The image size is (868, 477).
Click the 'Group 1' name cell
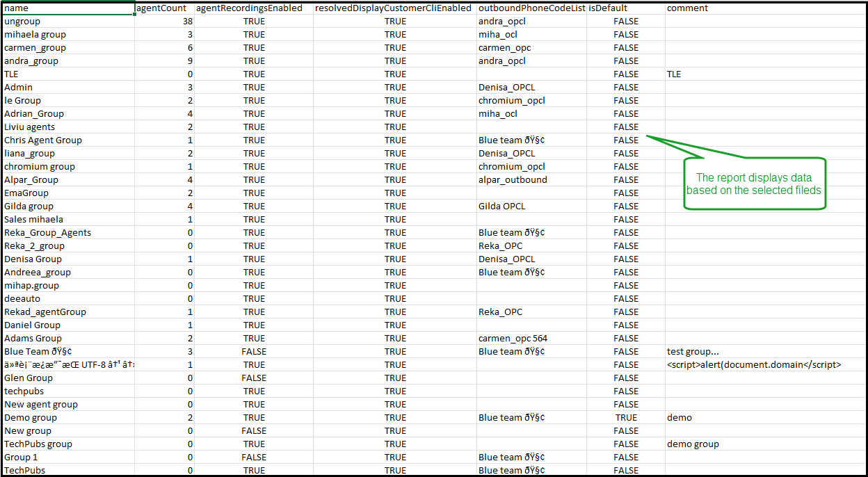pyautogui.click(x=68, y=458)
